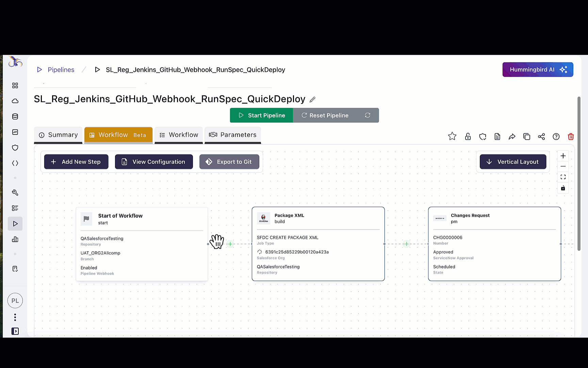Open the database icon in left sidebar
Viewport: 588px width, 368px height.
click(x=15, y=117)
